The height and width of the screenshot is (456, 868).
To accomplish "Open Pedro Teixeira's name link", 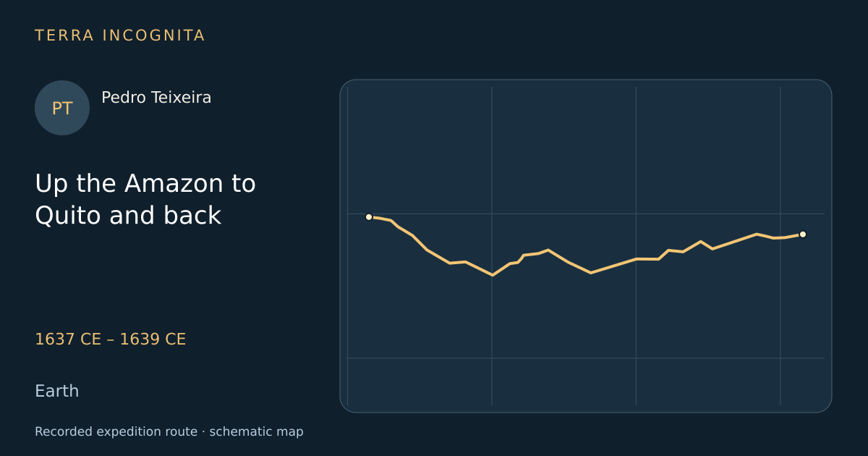I will (x=156, y=98).
